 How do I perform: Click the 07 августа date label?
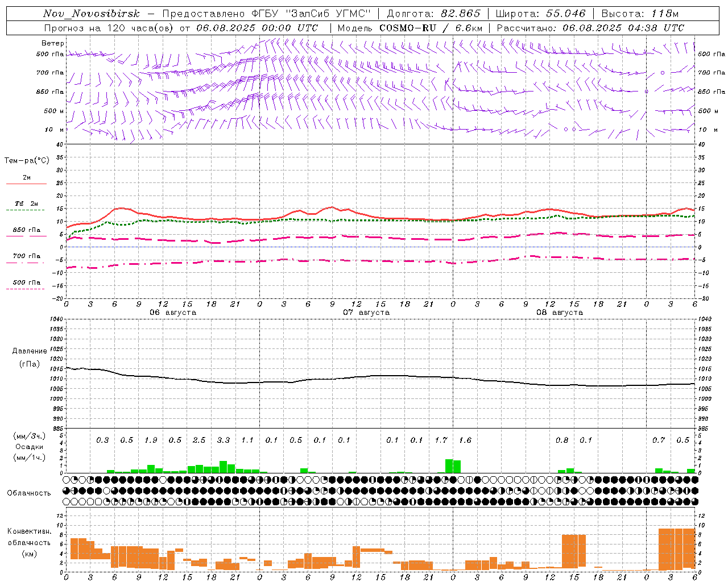(366, 313)
